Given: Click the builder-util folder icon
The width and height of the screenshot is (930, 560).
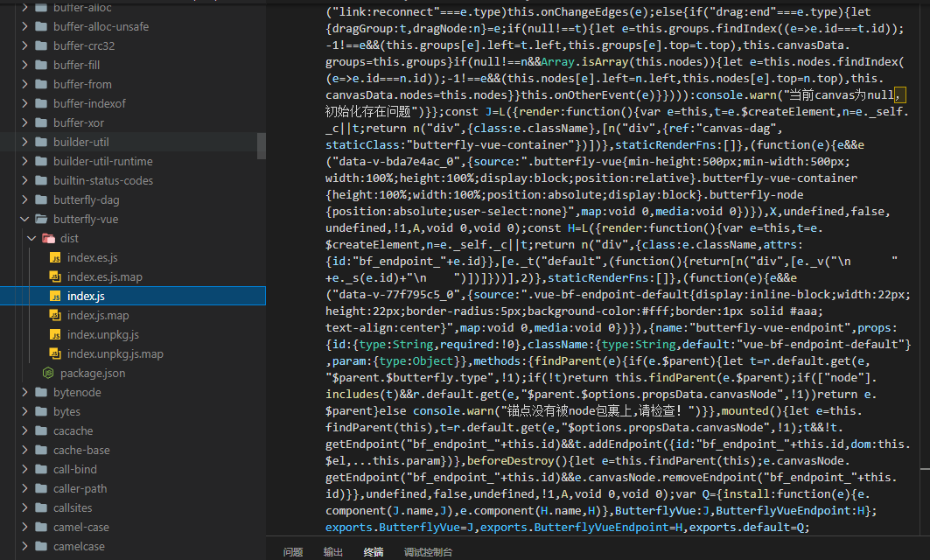Looking at the screenshot, I should [41, 142].
